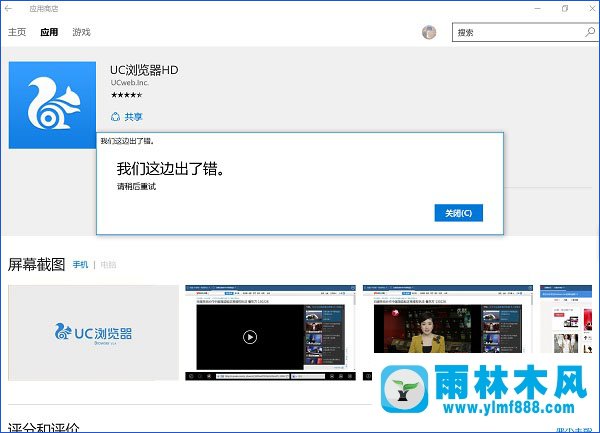Viewport: 600px width, 433px height.
Task: Click the play button in video screenshot
Action: click(250, 337)
